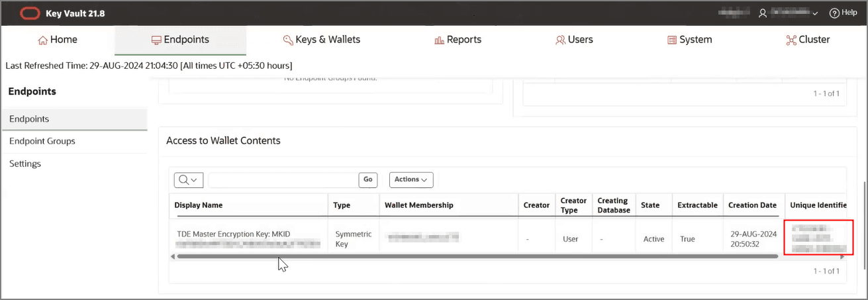Viewport: 868px width, 300px height.
Task: Click the Go search button
Action: tap(368, 179)
